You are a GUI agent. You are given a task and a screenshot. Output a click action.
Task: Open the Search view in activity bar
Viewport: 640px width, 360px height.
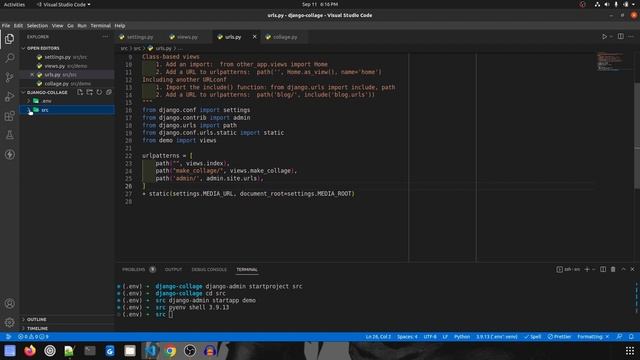point(9,58)
